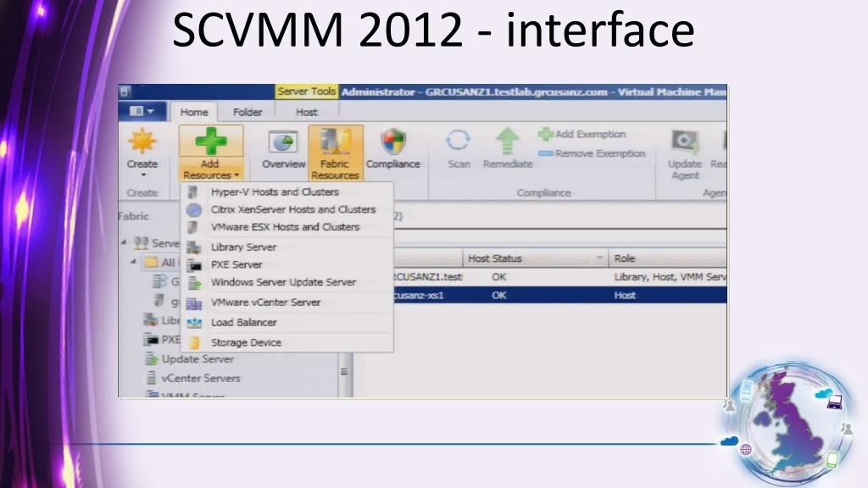Click the Add Exemption button
The height and width of the screenshot is (488, 868).
pyautogui.click(x=581, y=134)
